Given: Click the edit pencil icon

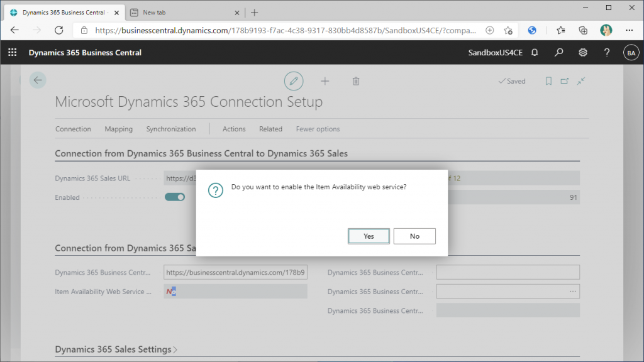Looking at the screenshot, I should (x=294, y=81).
